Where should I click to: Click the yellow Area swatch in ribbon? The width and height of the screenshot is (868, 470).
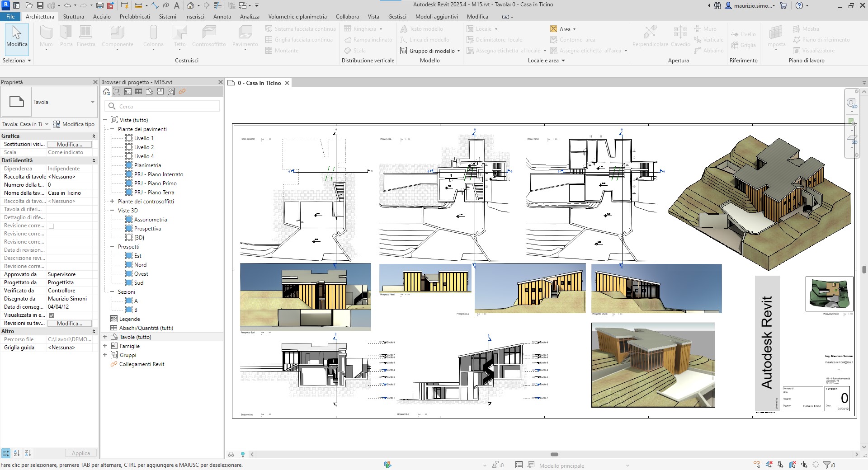coord(553,28)
